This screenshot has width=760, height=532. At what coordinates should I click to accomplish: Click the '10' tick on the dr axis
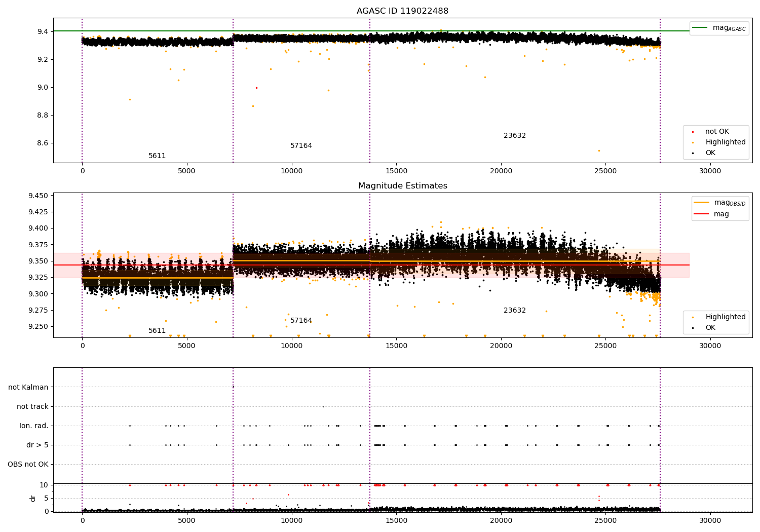point(44,485)
